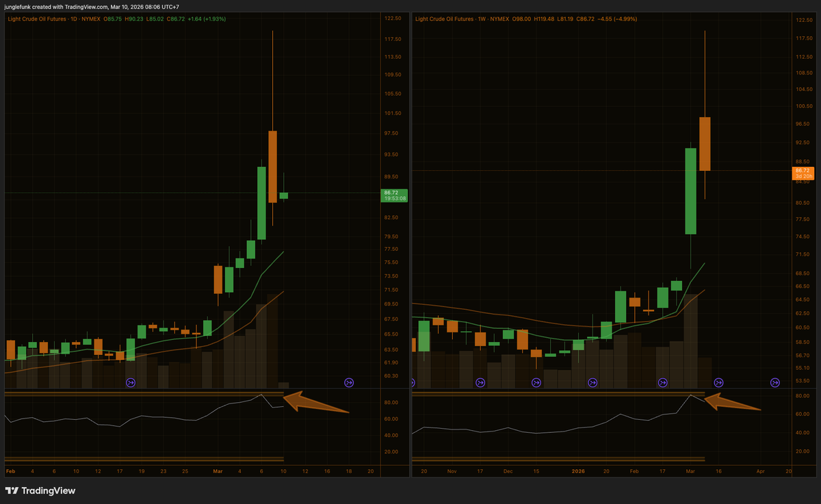Click the 'Nov' label on the weekly time axis
Viewport: 821px width, 504px height.
pos(452,471)
